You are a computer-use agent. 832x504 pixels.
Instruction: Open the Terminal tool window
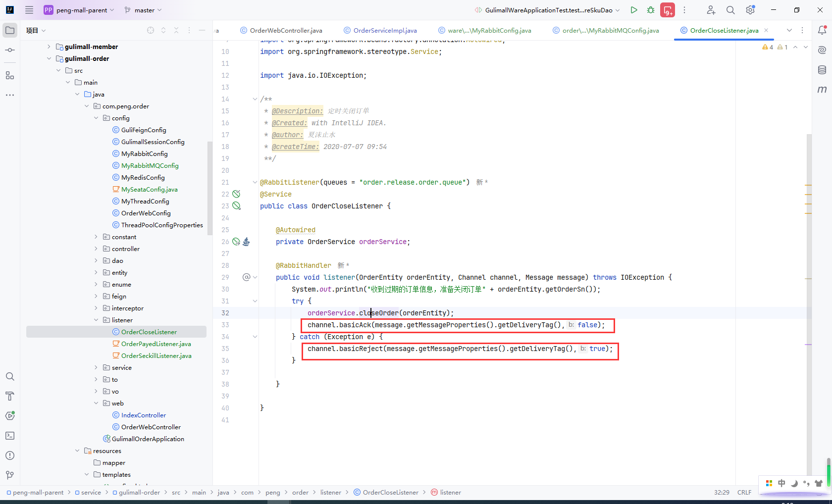pyautogui.click(x=10, y=436)
